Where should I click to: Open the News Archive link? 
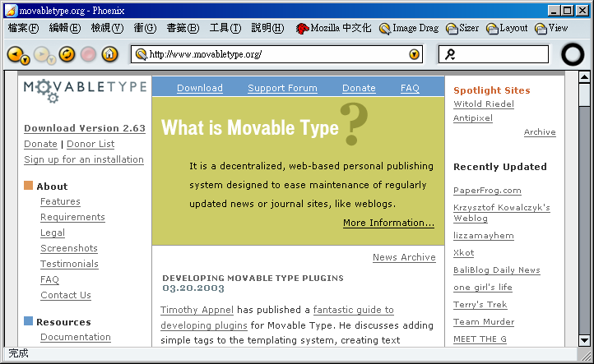(x=404, y=257)
